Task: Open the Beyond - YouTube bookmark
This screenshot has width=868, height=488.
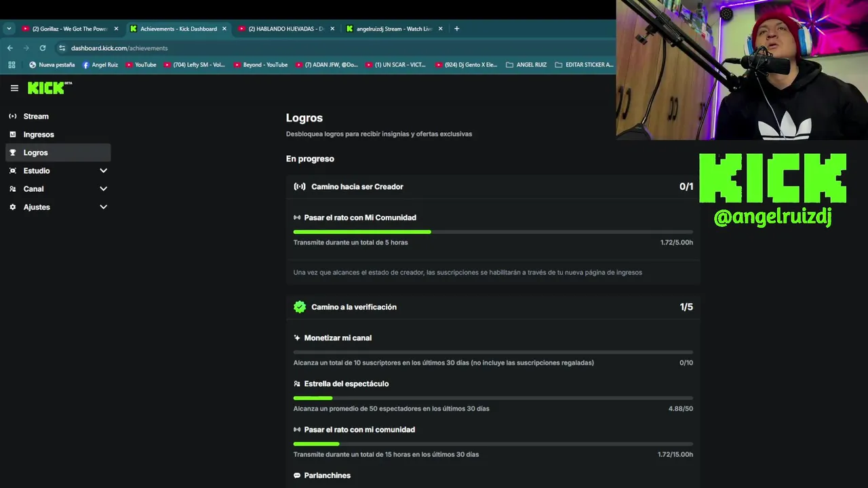Action: (x=260, y=65)
